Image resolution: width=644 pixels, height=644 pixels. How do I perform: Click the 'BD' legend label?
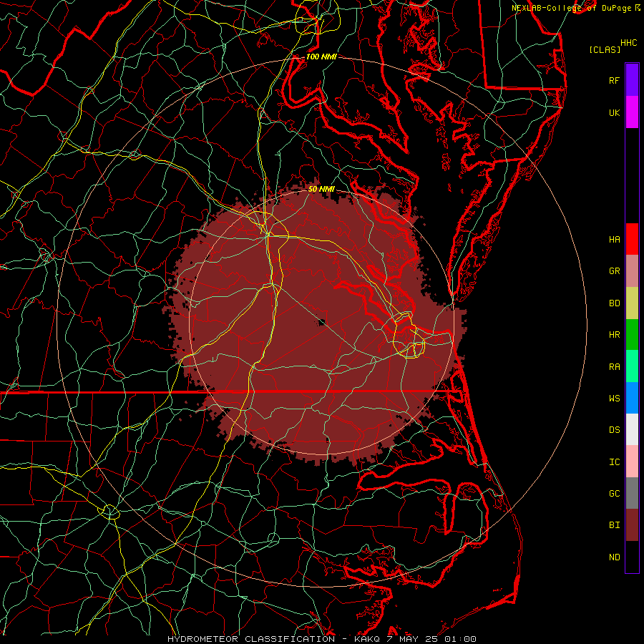click(x=614, y=303)
